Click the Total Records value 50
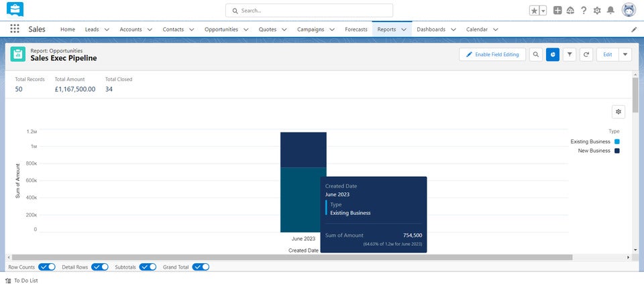 click(19, 89)
